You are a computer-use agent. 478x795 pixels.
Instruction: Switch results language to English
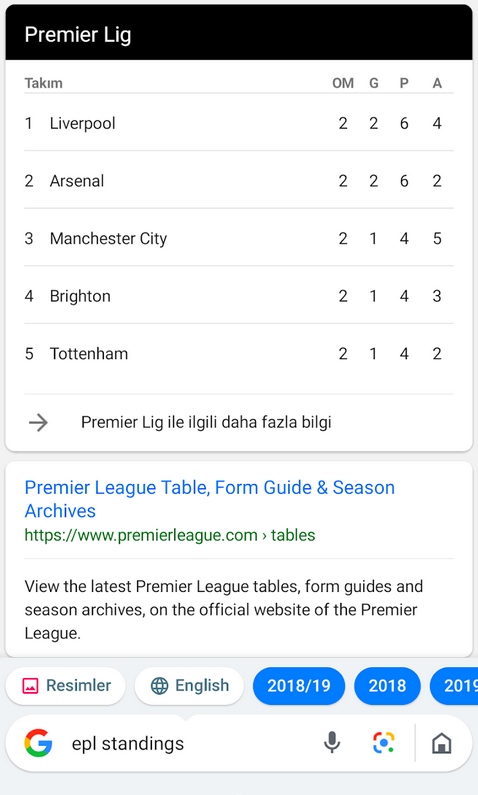[189, 686]
